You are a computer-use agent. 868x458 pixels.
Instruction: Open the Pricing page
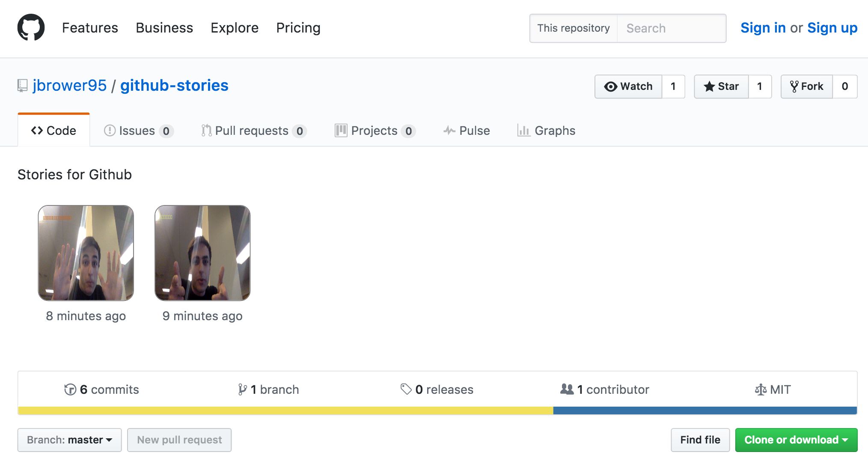298,28
